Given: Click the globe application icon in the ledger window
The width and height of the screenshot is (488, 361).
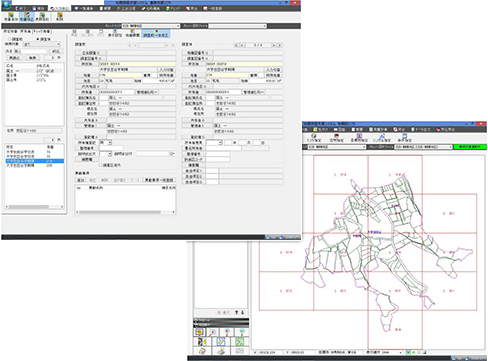Looking at the screenshot, I should point(6,5).
